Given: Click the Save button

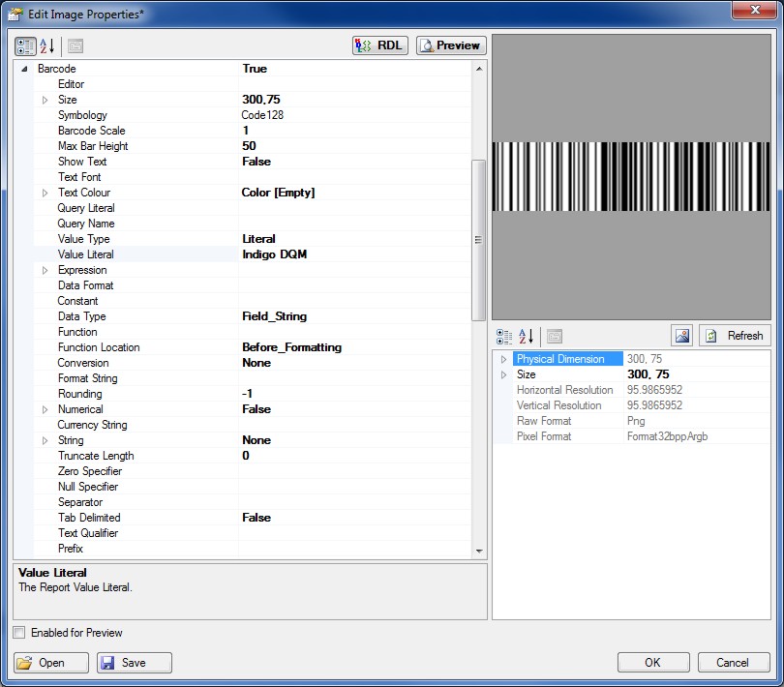Looking at the screenshot, I should click(135, 663).
